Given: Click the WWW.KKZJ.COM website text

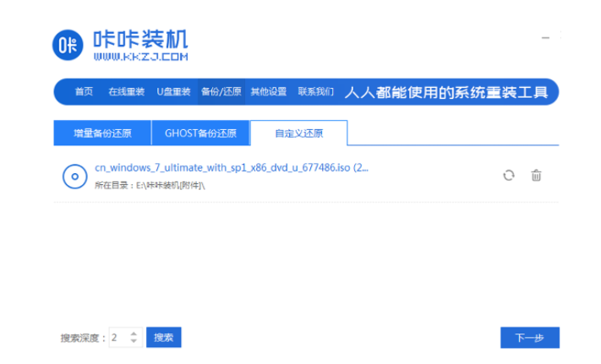Looking at the screenshot, I should pos(140,57).
